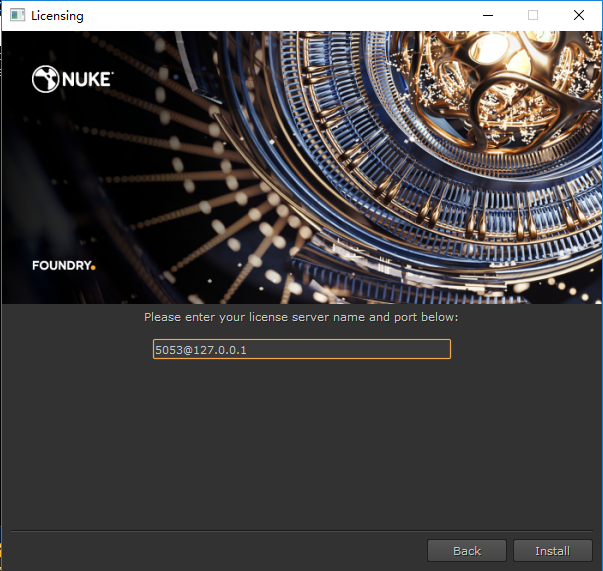The width and height of the screenshot is (603, 571).
Task: Click the separator line above the buttons
Action: (x=301, y=531)
